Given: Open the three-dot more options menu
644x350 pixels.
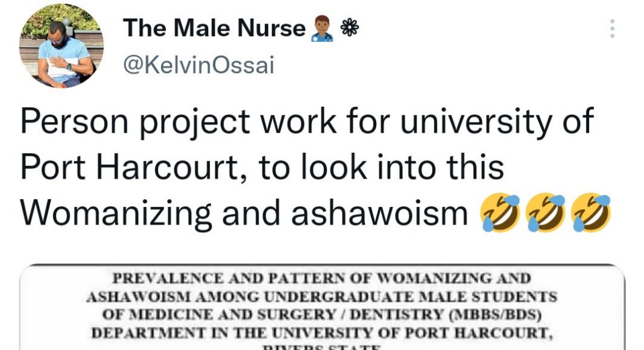Looking at the screenshot, I should click(612, 29).
